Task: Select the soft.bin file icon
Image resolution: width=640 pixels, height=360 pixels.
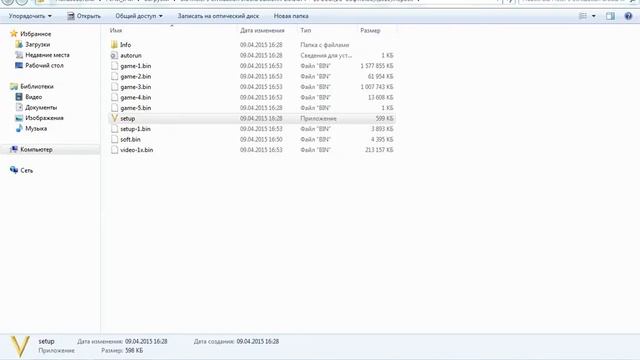Action: [114, 139]
